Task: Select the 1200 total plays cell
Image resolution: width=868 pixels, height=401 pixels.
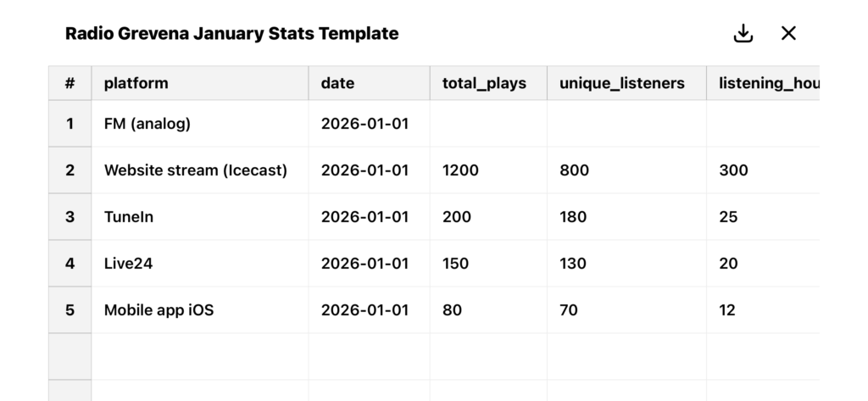Action: coord(488,170)
